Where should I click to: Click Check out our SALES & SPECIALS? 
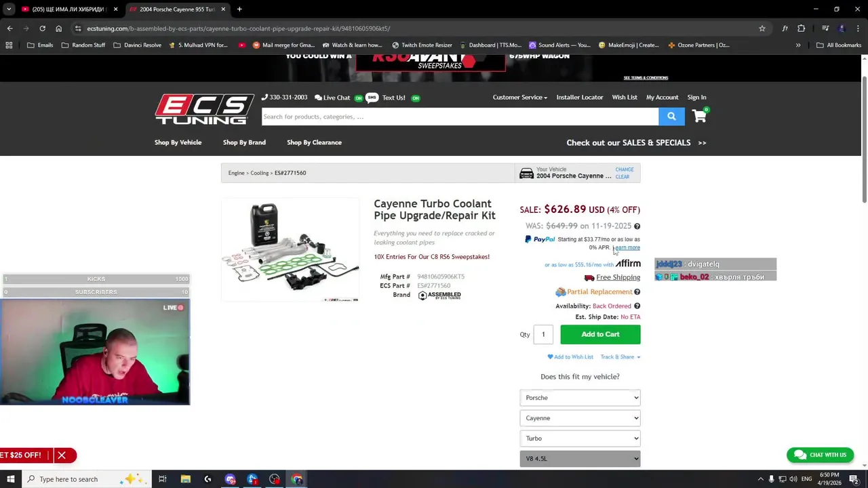[x=636, y=143]
